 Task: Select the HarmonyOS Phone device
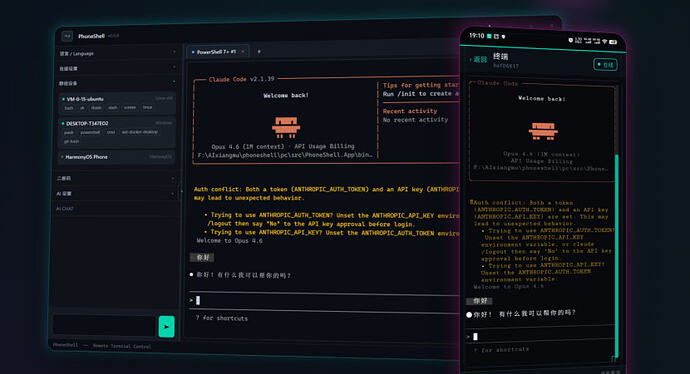pos(117,157)
